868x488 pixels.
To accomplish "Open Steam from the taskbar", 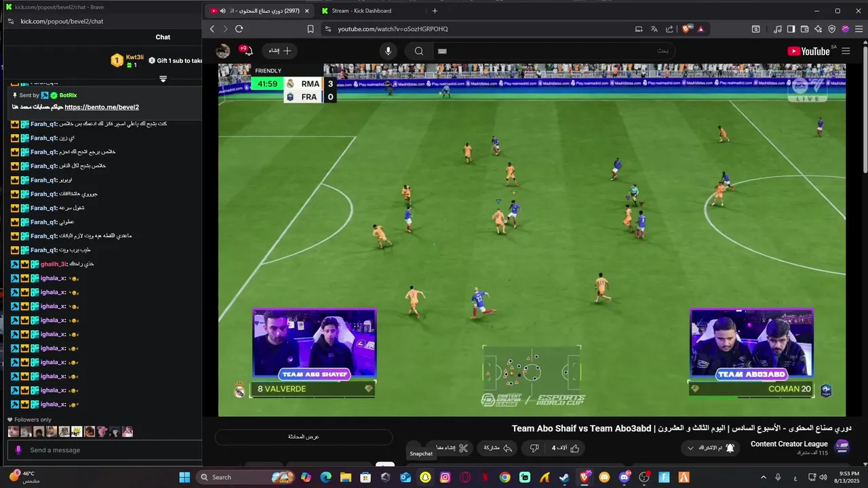I will (564, 477).
